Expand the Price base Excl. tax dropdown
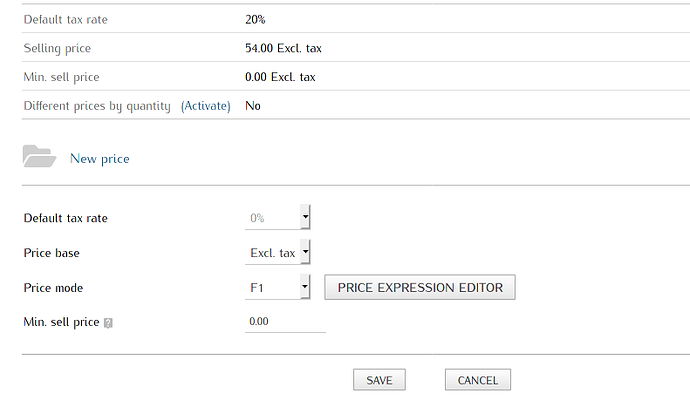The width and height of the screenshot is (690, 407). pyautogui.click(x=278, y=252)
